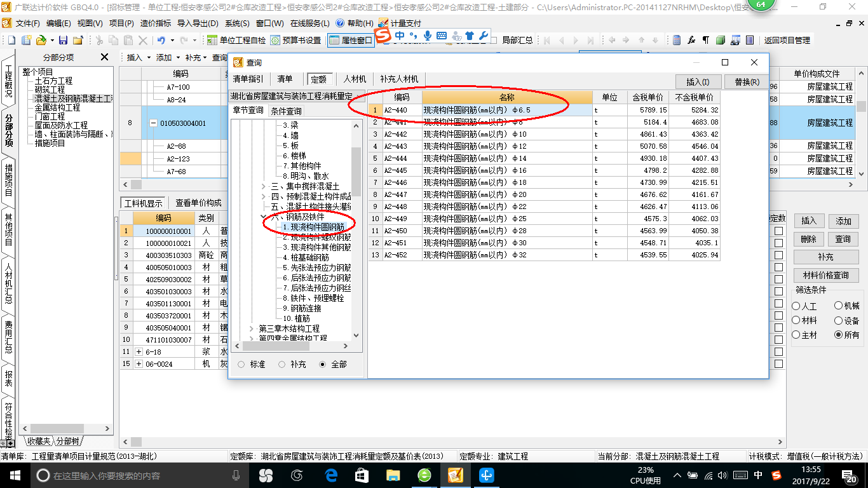This screenshot has height=488, width=868.
Task: Open Edge browser from taskbar
Action: [331, 475]
